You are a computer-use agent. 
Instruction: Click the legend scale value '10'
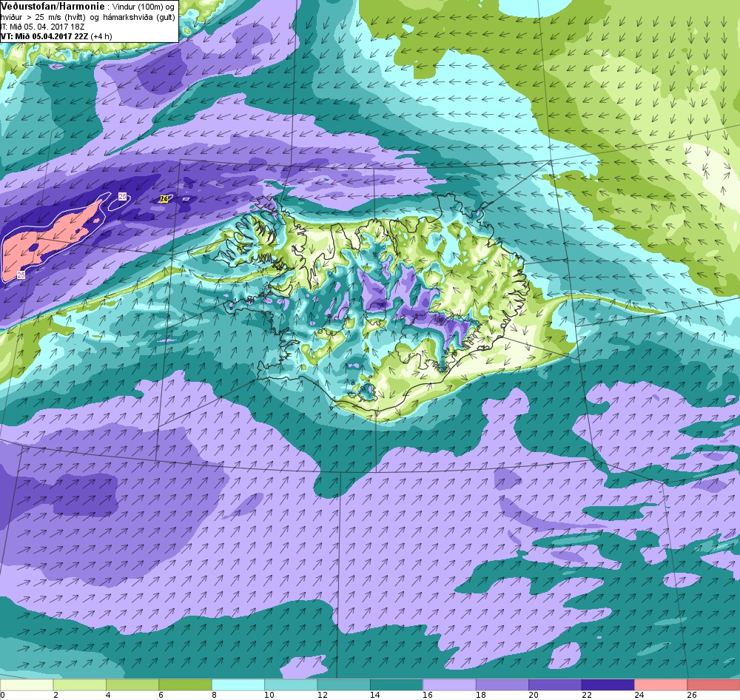(x=269, y=695)
